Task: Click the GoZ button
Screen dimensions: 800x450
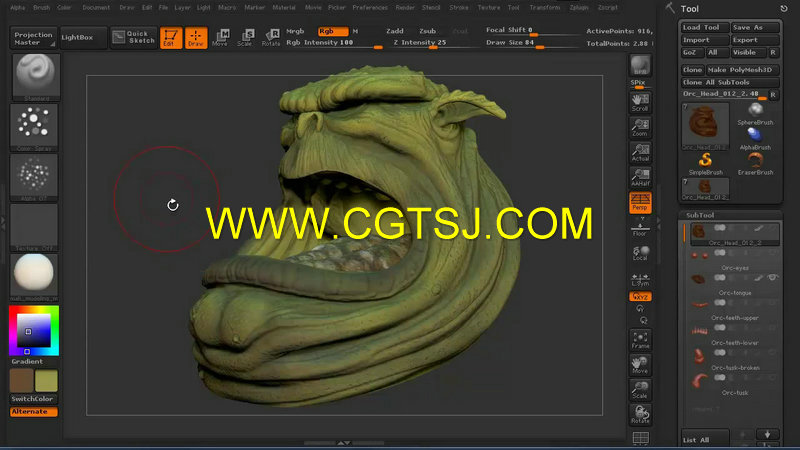Action: point(692,53)
